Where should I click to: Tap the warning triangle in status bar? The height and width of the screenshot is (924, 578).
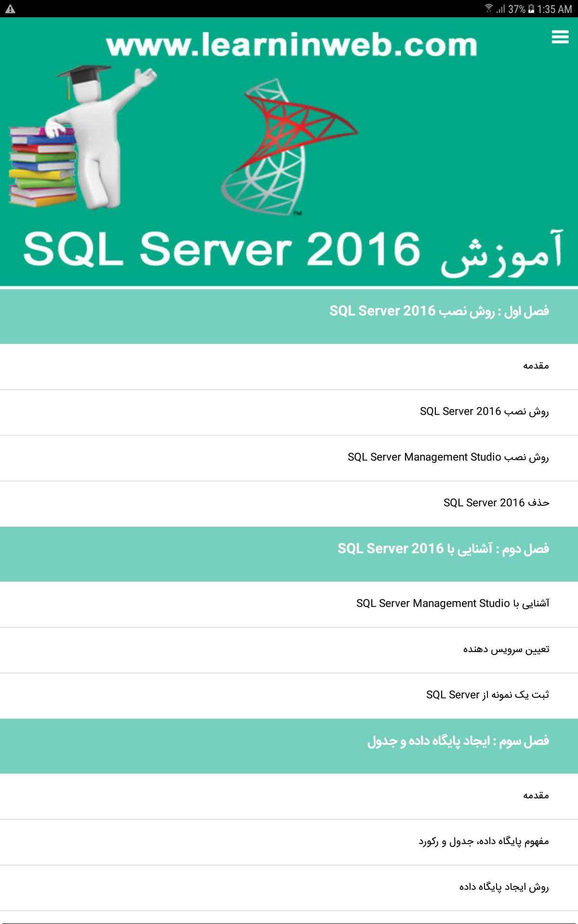10,9
